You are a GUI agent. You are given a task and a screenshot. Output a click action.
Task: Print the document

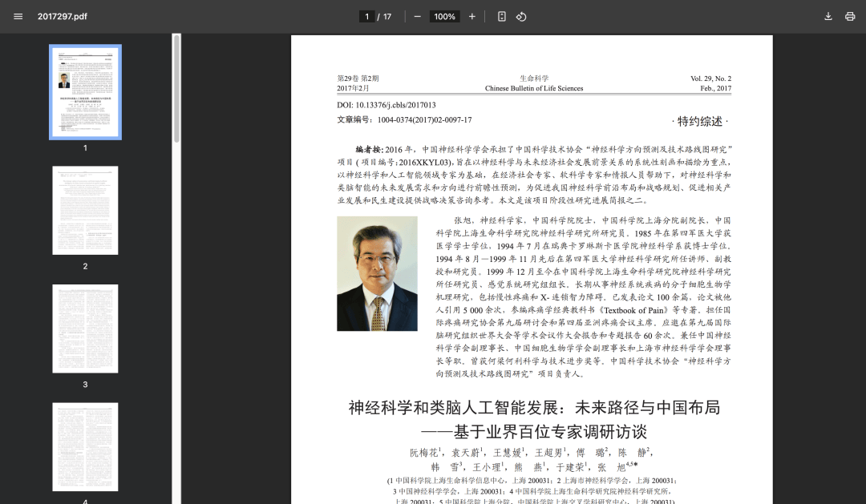[850, 17]
